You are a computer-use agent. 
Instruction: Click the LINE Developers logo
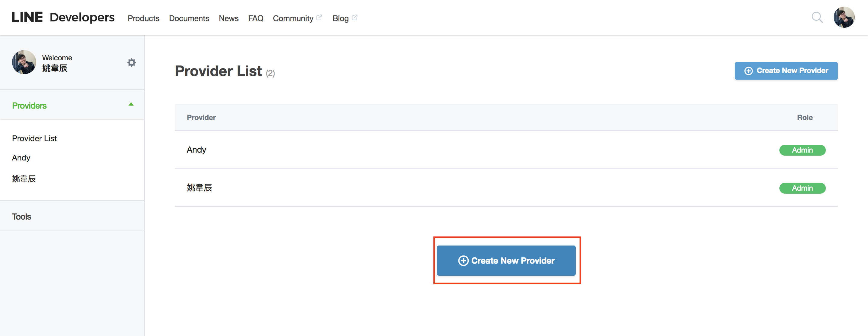click(x=63, y=17)
